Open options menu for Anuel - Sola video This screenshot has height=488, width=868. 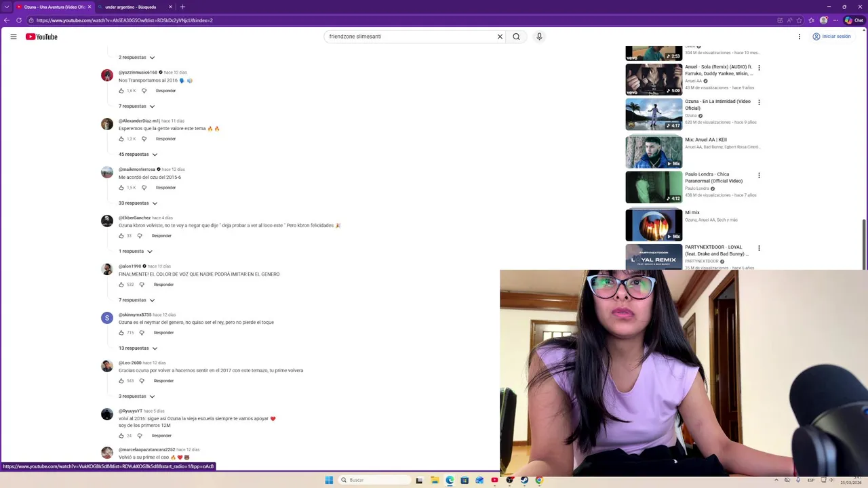click(759, 68)
